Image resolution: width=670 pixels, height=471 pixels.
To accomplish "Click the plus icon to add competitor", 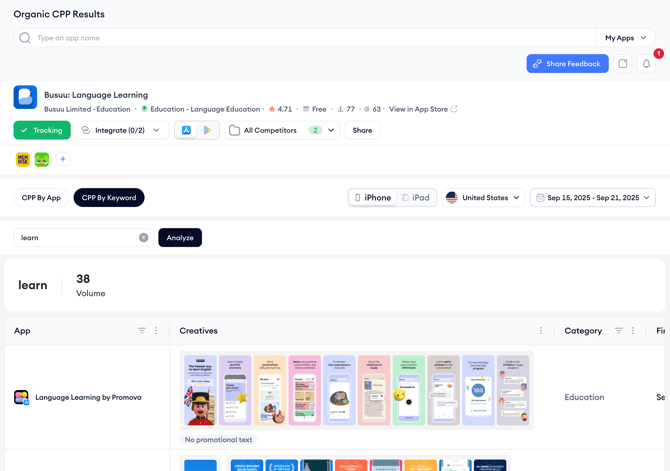I will coord(63,159).
